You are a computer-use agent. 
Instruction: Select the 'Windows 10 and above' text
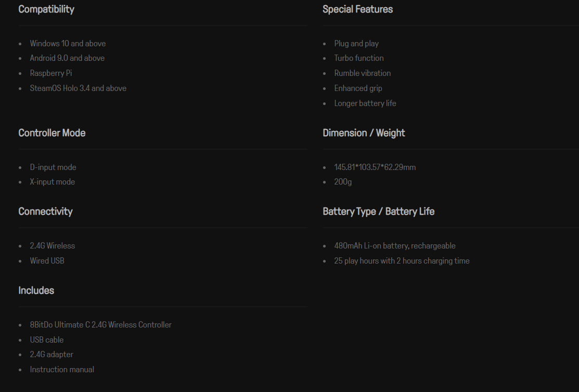pos(68,44)
